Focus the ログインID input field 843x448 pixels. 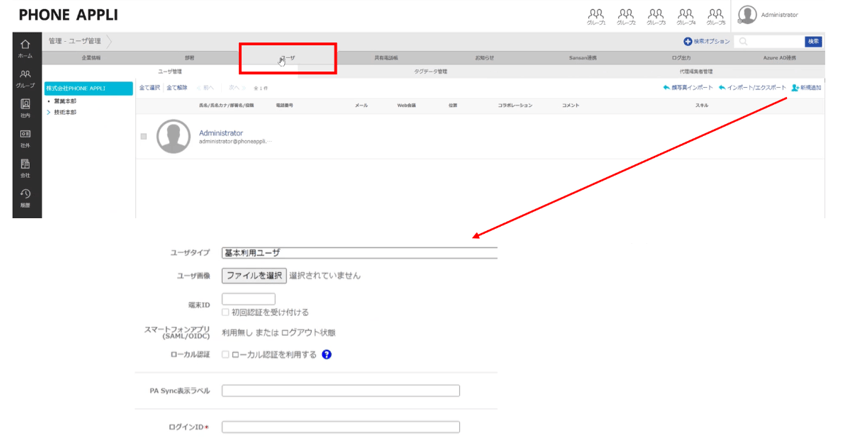[x=340, y=427]
